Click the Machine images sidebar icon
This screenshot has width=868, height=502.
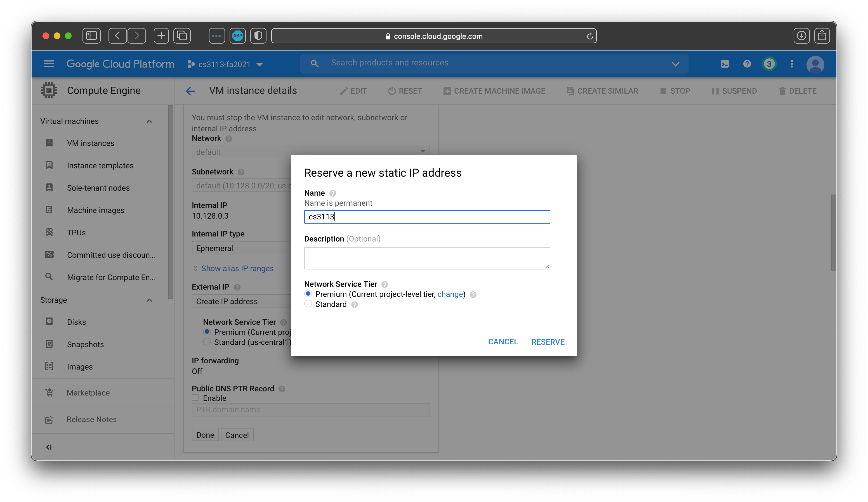[x=49, y=210]
